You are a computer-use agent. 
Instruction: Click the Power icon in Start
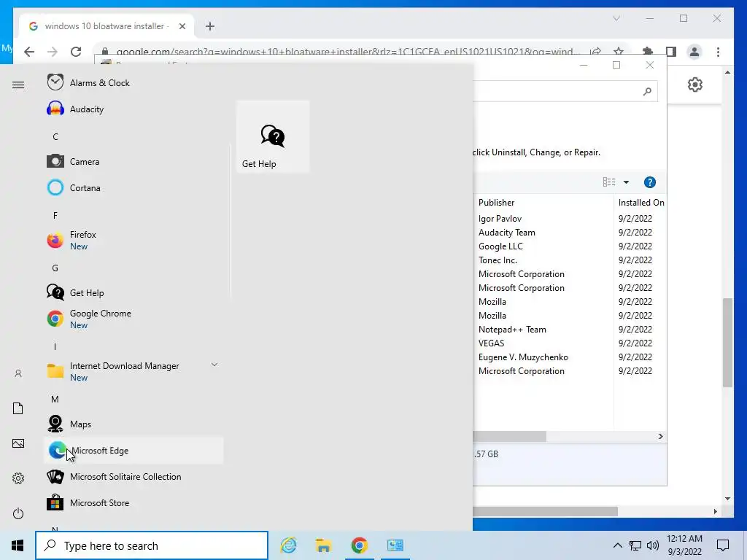point(18,513)
